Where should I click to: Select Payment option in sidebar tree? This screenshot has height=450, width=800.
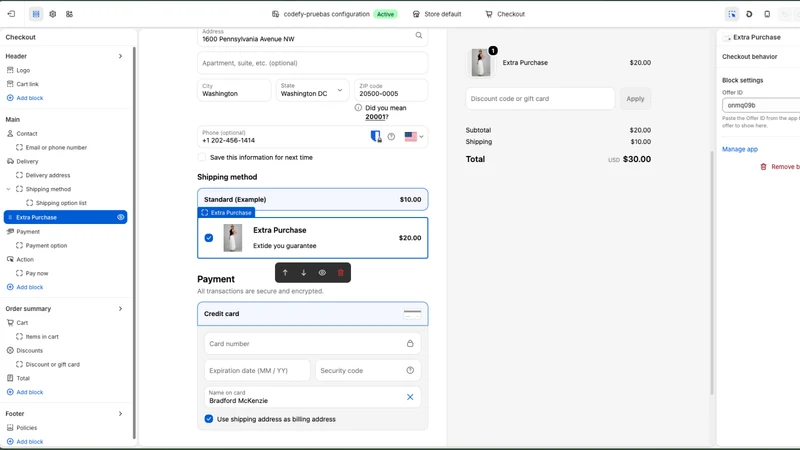tap(46, 245)
